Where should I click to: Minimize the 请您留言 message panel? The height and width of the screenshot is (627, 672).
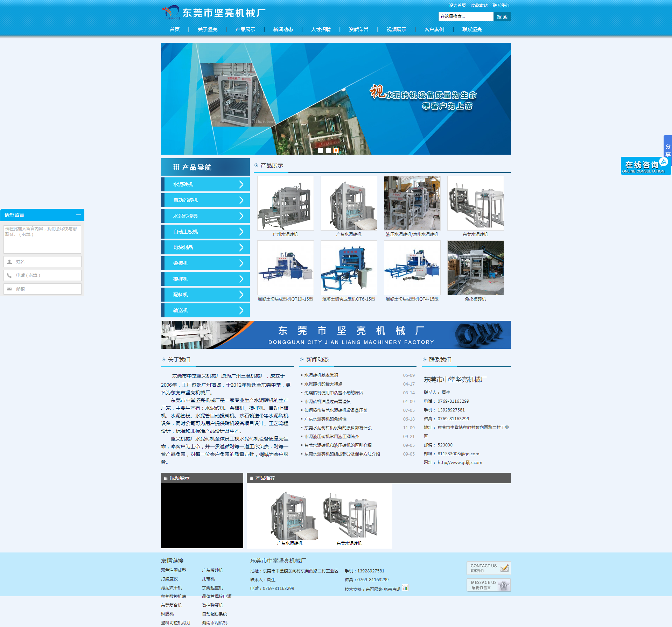point(78,215)
